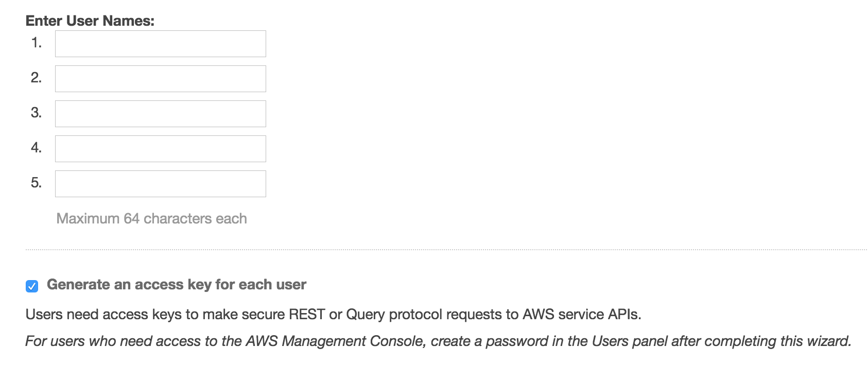Click the numbered label 2 beside second field
This screenshot has height=381, width=868.
point(36,78)
